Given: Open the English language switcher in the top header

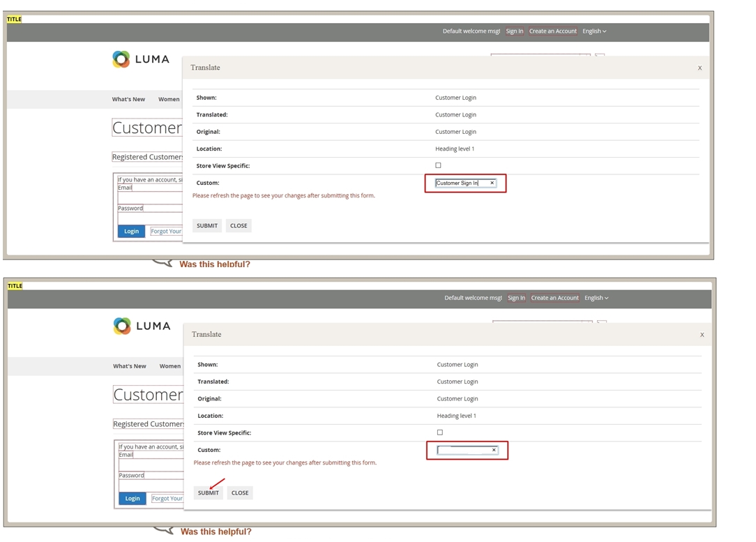Looking at the screenshot, I should [x=594, y=31].
